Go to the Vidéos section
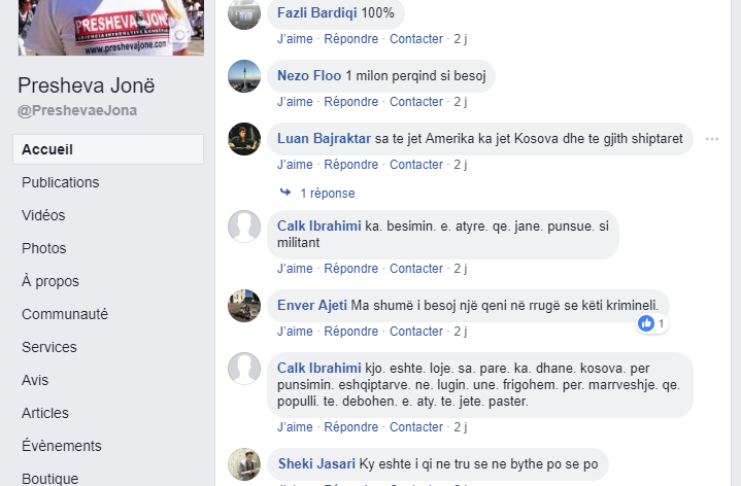Screen dimensions: 741x486 (43, 216)
